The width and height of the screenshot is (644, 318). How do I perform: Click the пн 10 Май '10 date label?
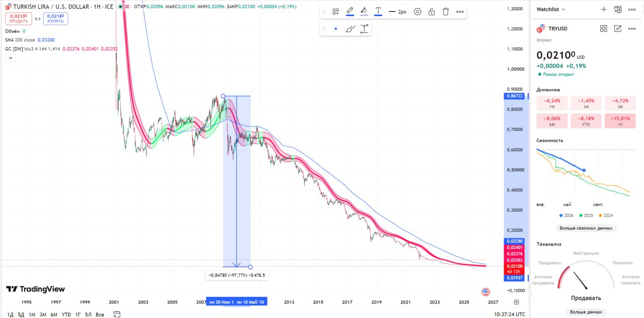[250, 302]
